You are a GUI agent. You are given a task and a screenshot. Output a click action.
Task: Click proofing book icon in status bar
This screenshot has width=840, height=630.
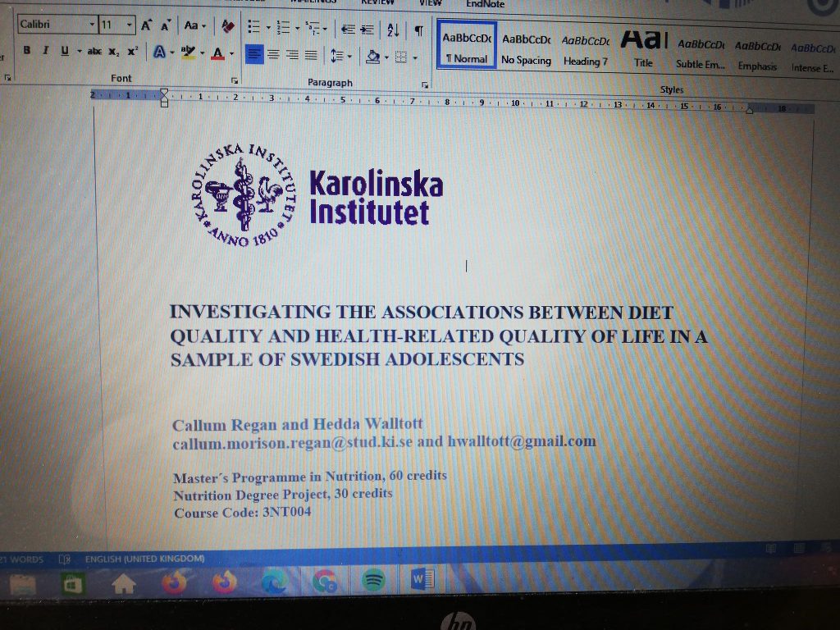(x=64, y=559)
